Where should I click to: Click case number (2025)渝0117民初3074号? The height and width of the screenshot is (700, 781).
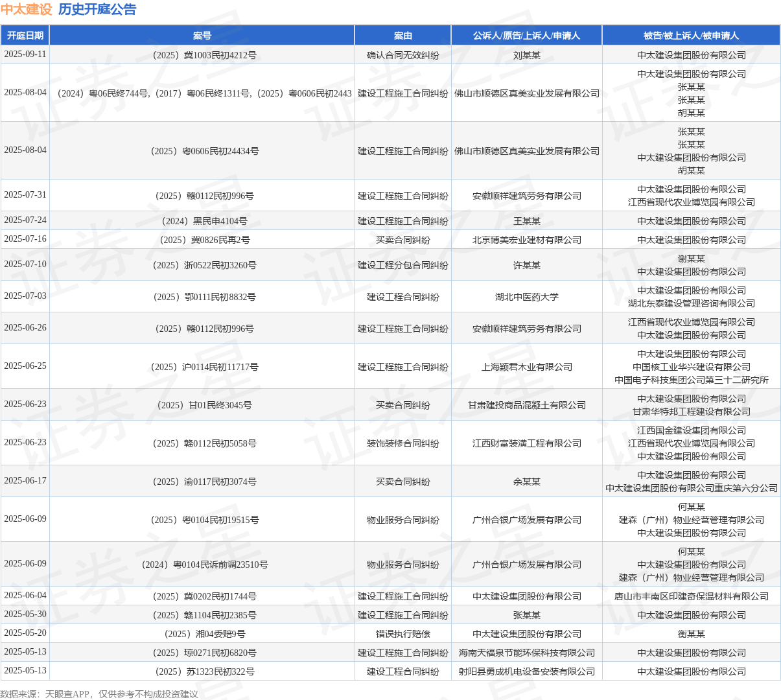click(202, 482)
